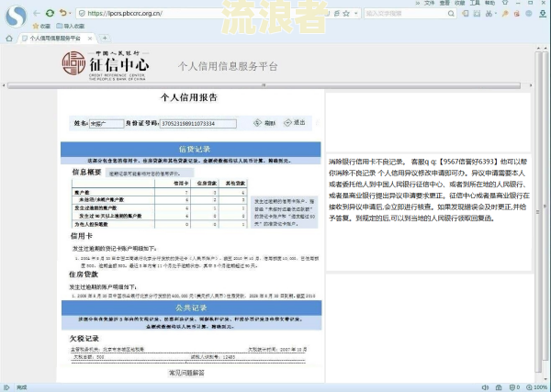Click the 住房贷款 heading
This screenshot has height=392, width=551.
[x=84, y=274]
